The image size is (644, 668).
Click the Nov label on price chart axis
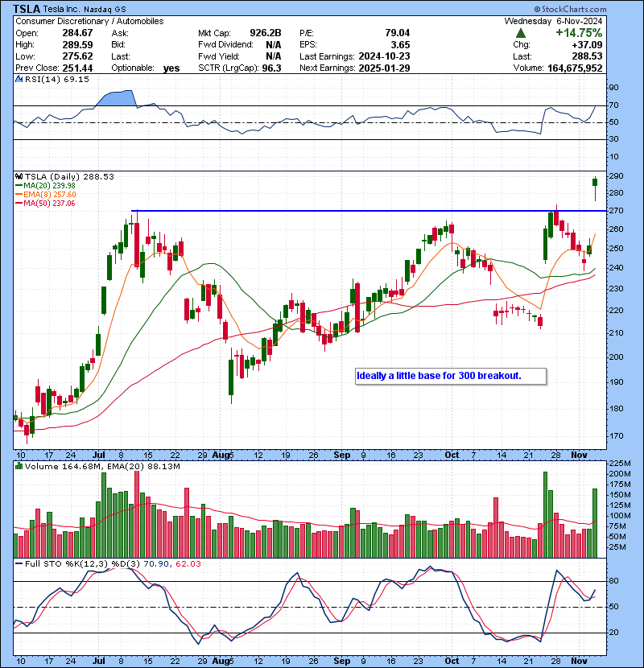580,455
